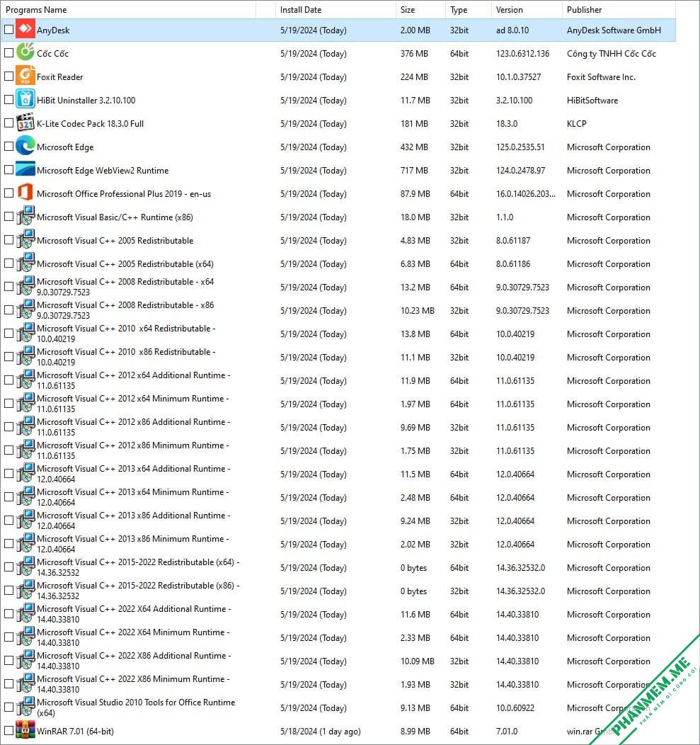Select Microsoft Visual C++ 2005 Redistributable name
The width and height of the screenshot is (700, 745).
click(x=115, y=240)
